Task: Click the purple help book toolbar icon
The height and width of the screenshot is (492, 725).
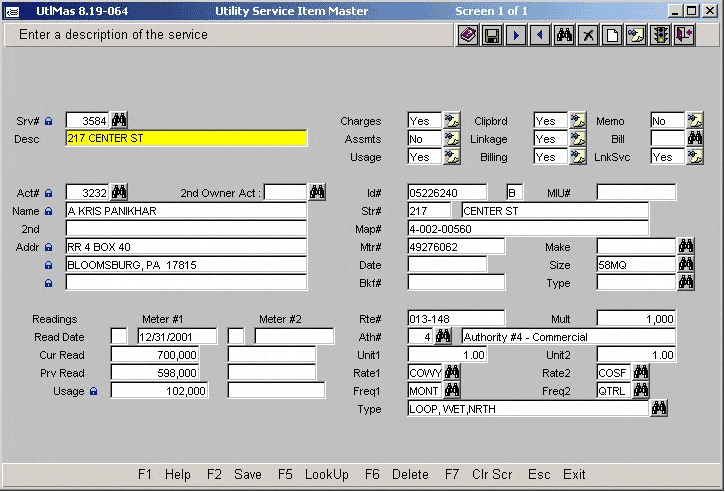Action: [x=468, y=35]
